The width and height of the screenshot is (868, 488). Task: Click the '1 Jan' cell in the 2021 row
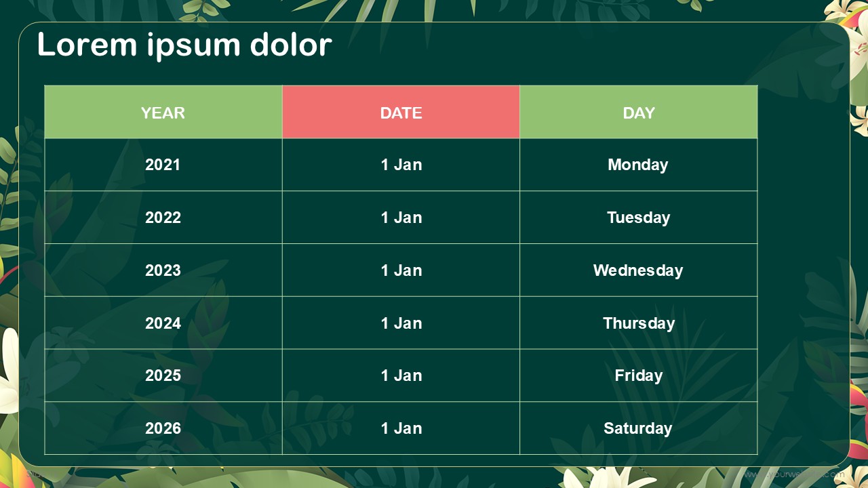point(401,165)
